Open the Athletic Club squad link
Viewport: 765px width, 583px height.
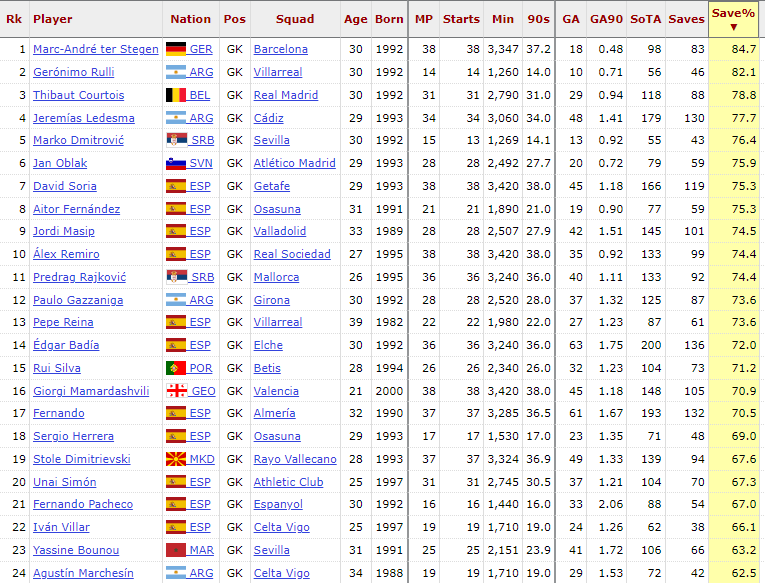[288, 482]
